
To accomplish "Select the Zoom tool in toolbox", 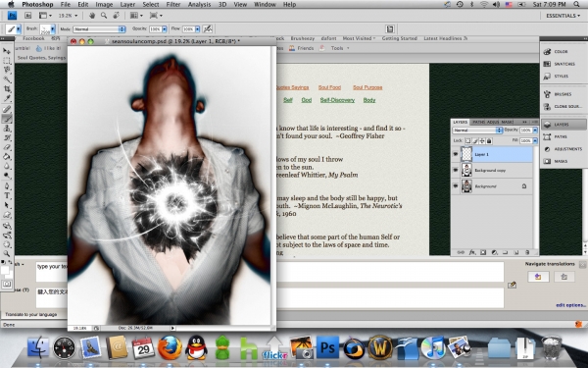I will pyautogui.click(x=7, y=254).
